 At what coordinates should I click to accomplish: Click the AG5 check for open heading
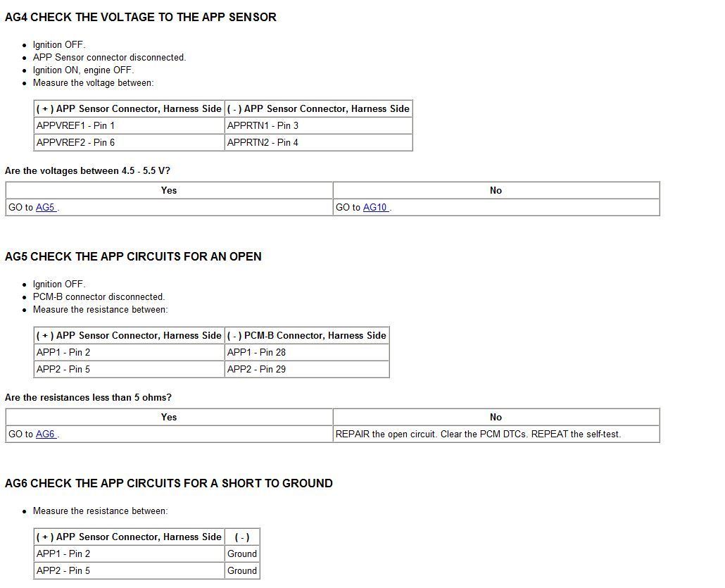[x=133, y=256]
